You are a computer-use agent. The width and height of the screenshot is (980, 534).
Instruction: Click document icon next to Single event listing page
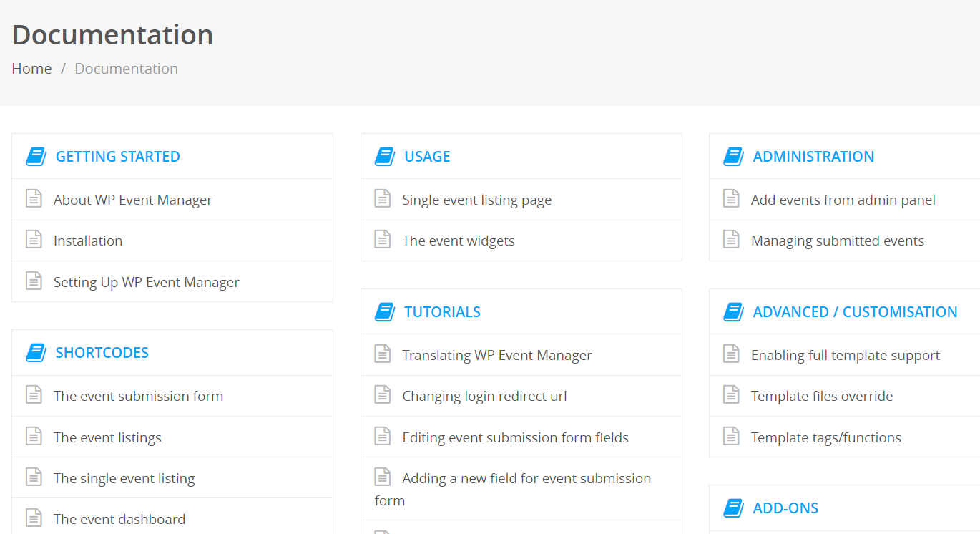click(x=383, y=198)
